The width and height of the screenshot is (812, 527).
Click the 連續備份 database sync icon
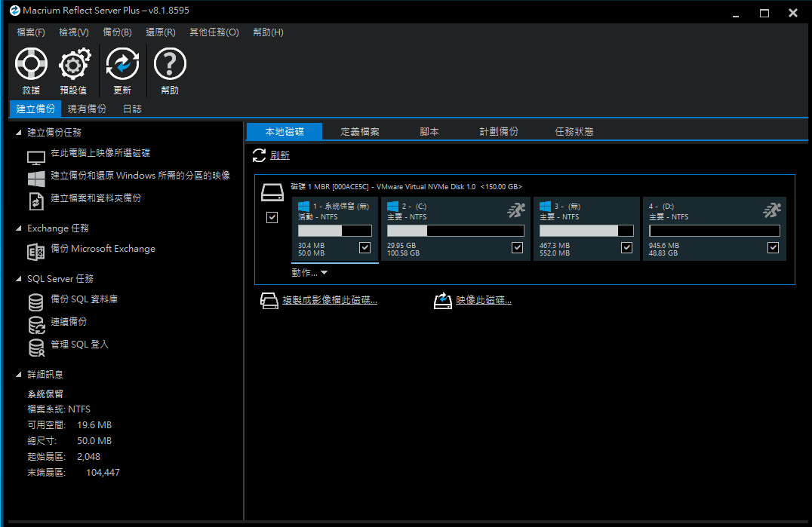(36, 325)
